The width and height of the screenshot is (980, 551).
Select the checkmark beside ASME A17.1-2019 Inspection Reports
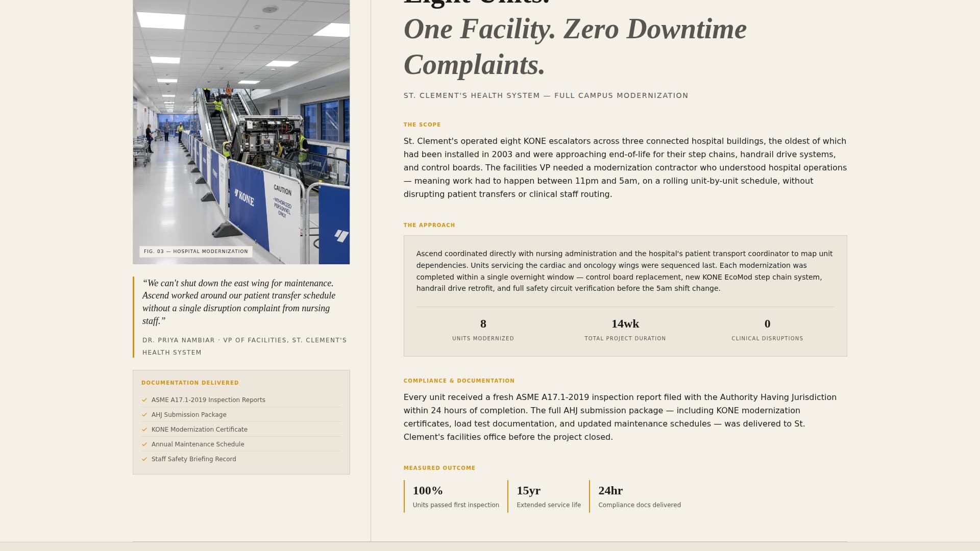[x=144, y=400]
